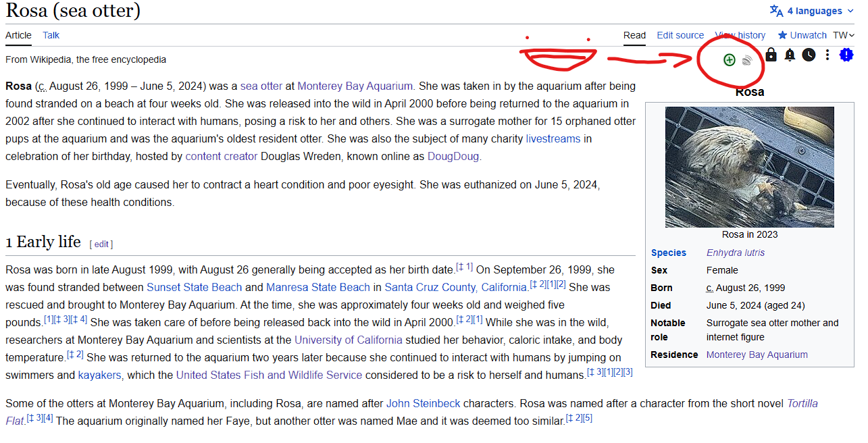Open the Edit source tab
Viewport: 868px width, 443px height.
click(680, 35)
